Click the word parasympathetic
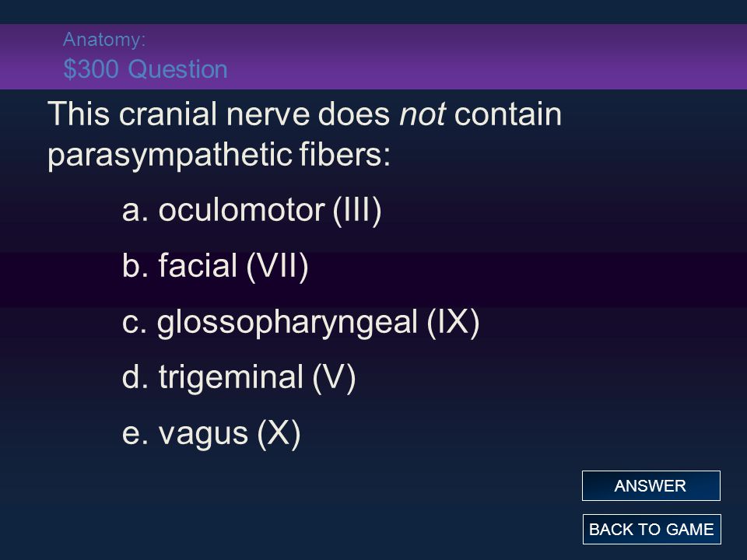Image resolution: width=747 pixels, height=560 pixels. (170, 156)
